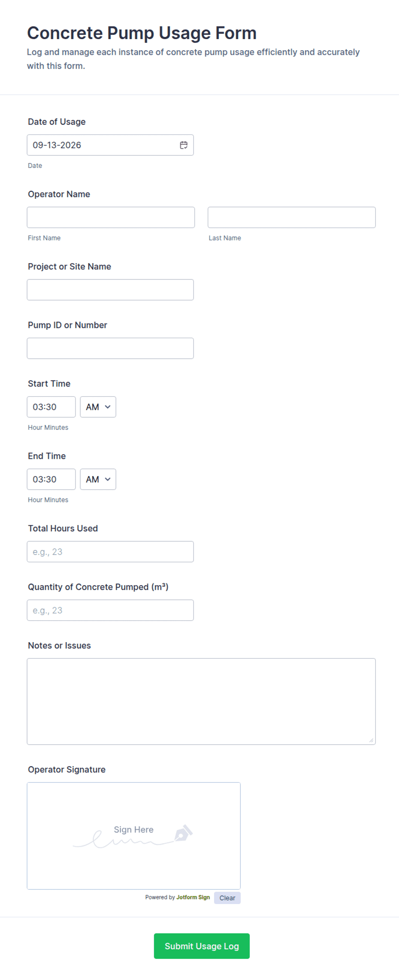Edit the End Time hour-minutes box

[x=51, y=479]
